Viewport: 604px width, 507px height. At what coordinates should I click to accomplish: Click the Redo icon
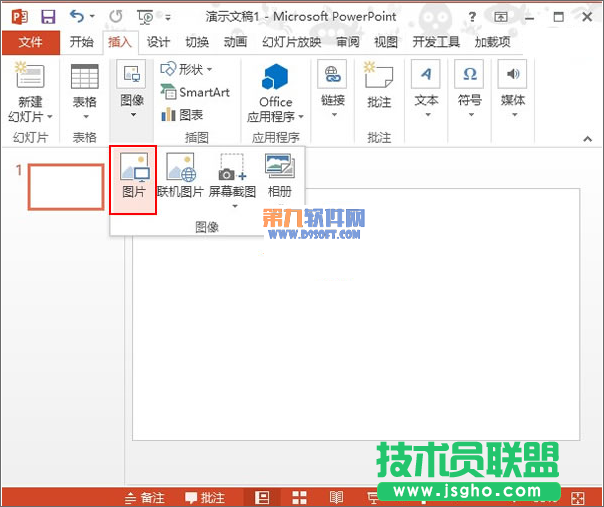click(116, 17)
